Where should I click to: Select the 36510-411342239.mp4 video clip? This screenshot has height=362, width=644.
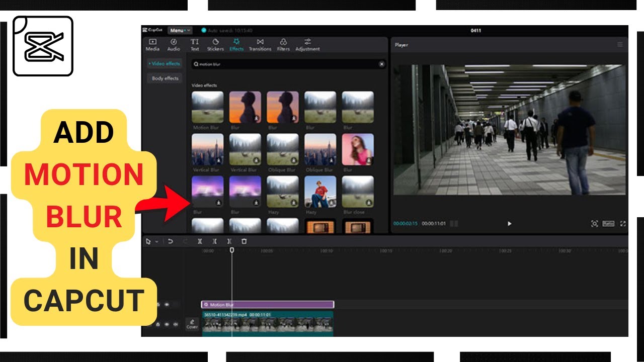coord(268,324)
